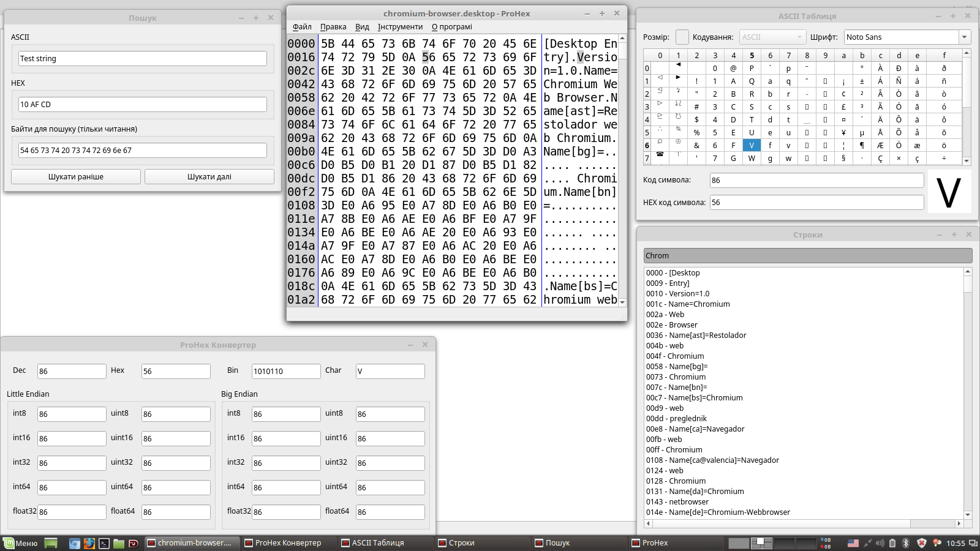The height and width of the screenshot is (551, 980).
Task: Switch to the third workspace in the switcher
Action: point(784,543)
